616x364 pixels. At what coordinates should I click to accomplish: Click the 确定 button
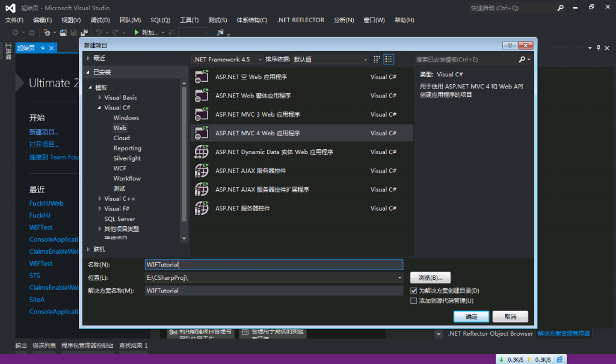pyautogui.click(x=472, y=316)
